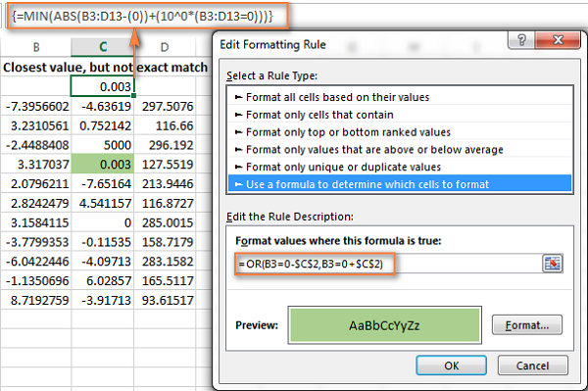Click the green AaBbCcYyZz preview swatch
The height and width of the screenshot is (391, 588).
coord(385,325)
